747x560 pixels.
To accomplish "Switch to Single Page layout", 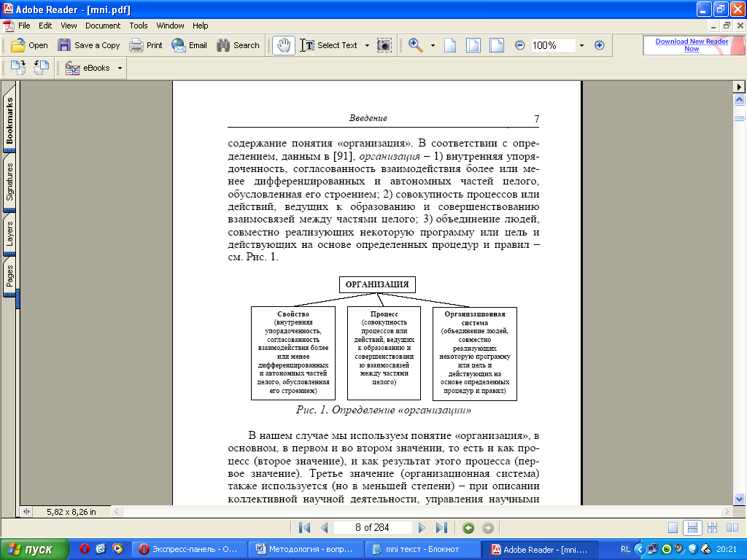I will 673,528.
